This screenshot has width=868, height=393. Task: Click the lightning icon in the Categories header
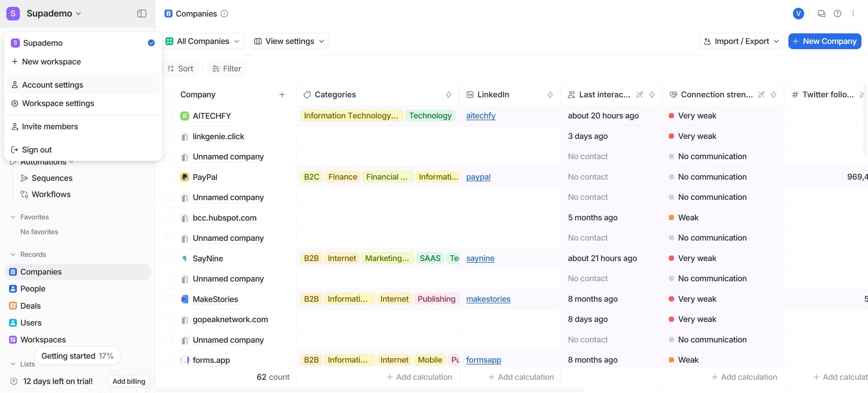click(448, 95)
